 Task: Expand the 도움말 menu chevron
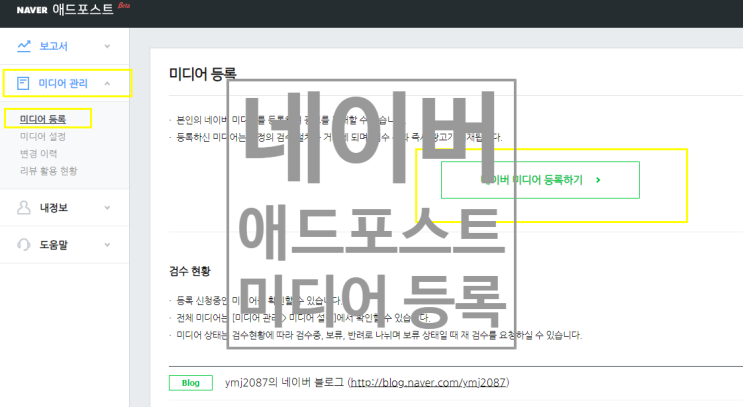point(107,244)
